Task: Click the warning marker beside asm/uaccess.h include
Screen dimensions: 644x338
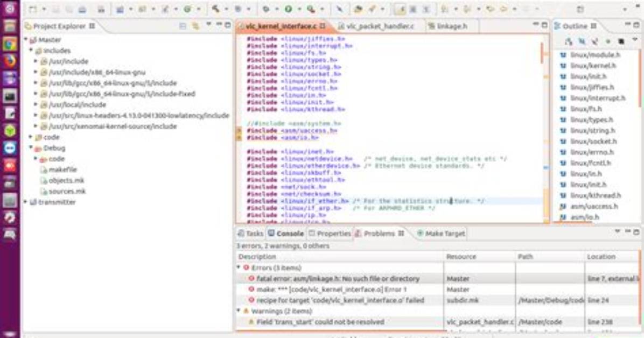Action: tap(239, 131)
